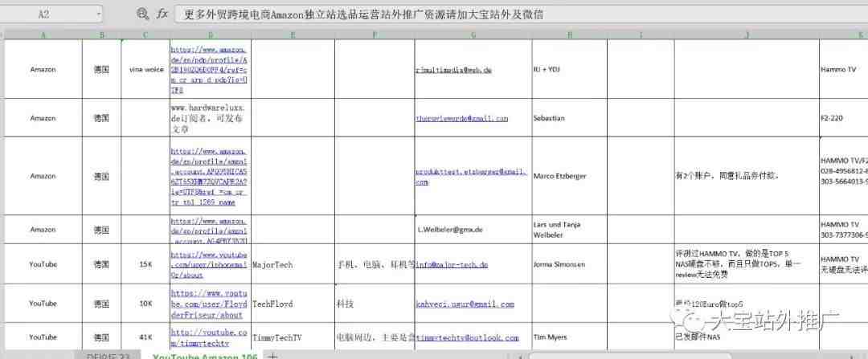
Task: Open the produkttest.etzberger@gmail.com link
Action: point(471,177)
